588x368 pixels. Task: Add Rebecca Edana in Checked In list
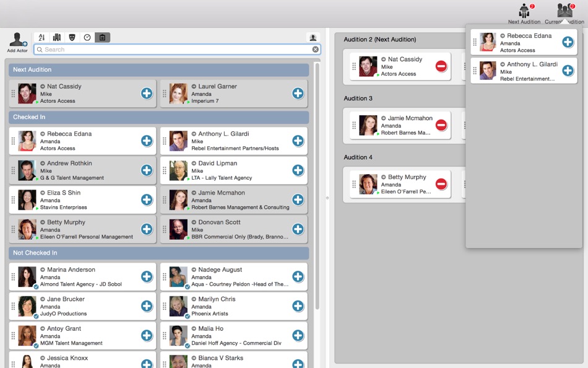click(x=147, y=141)
